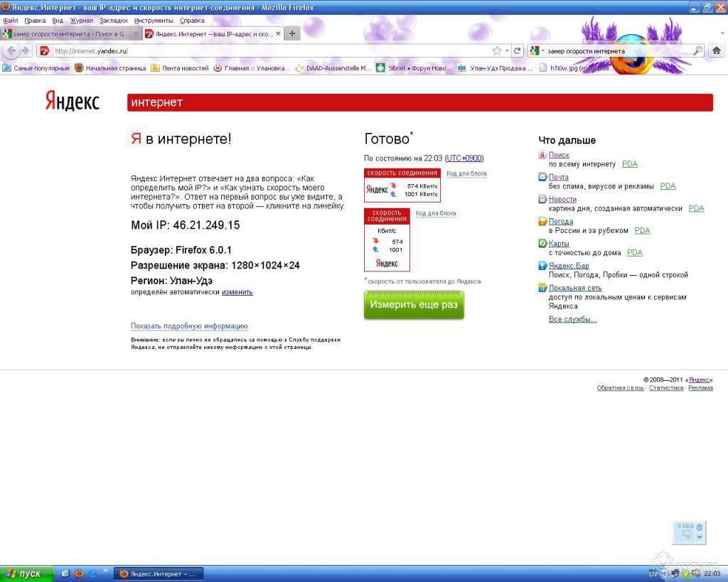Open DAAD-Aussenstelle bookmark
The width and height of the screenshot is (728, 582).
point(333,68)
